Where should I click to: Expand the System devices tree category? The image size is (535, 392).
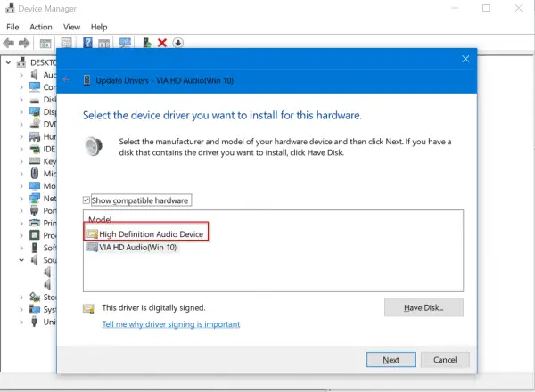[21, 309]
